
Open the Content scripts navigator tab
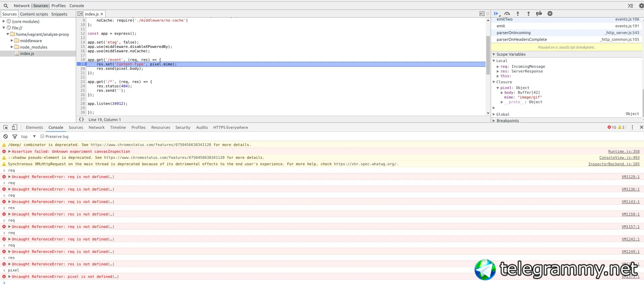[x=34, y=14]
